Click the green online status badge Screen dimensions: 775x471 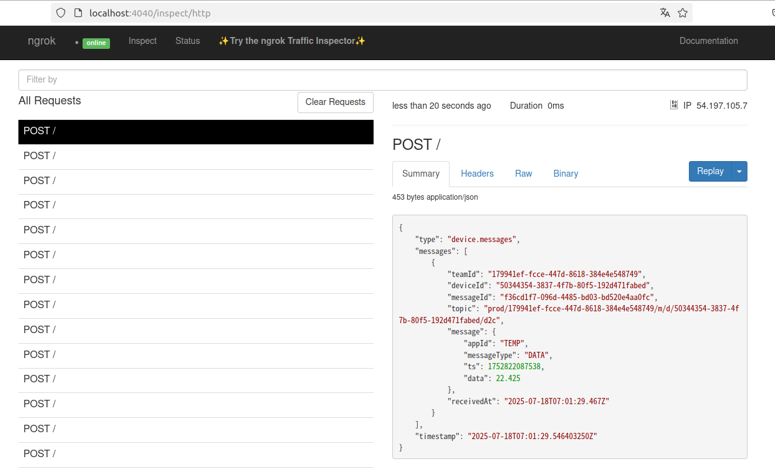pyautogui.click(x=96, y=43)
